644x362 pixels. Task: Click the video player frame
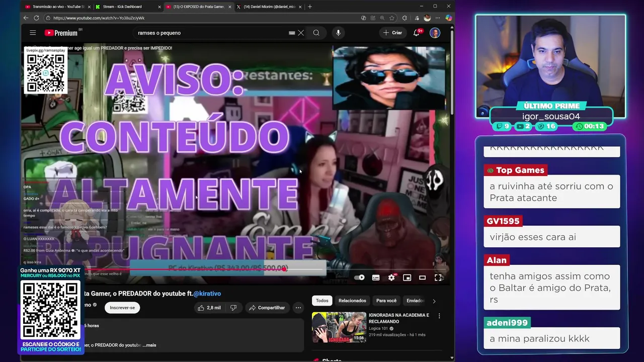click(x=235, y=164)
